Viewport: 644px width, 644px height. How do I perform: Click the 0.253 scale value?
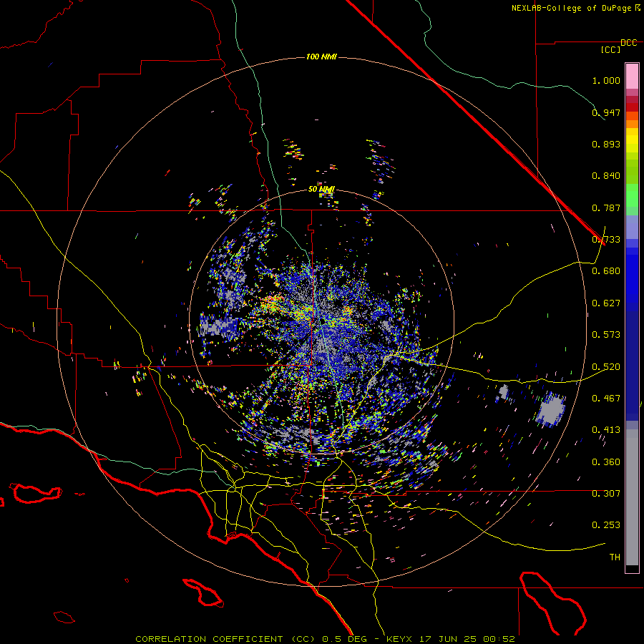tap(606, 525)
